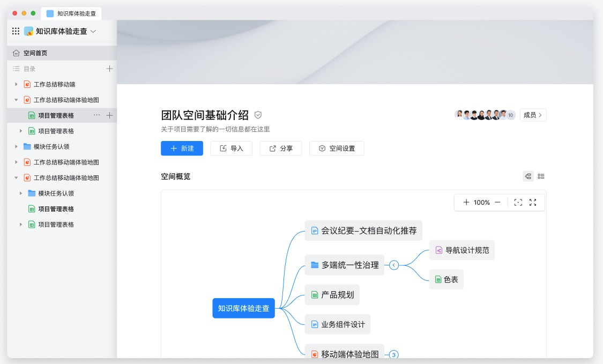Open the app grid icon in top-left sidebar
This screenshot has height=364, width=603.
click(x=16, y=31)
